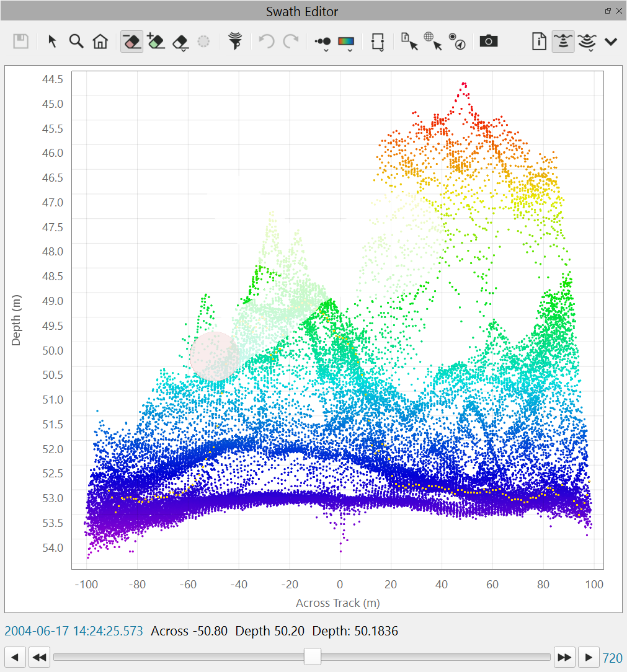
Task: Click the timestamp 2004-06-17 14:24:25.573
Action: coord(74,630)
